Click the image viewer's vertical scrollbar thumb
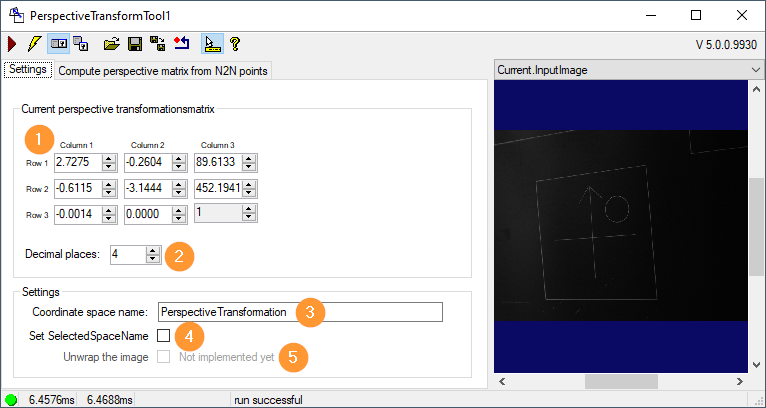This screenshot has height=408, width=766. [x=756, y=227]
